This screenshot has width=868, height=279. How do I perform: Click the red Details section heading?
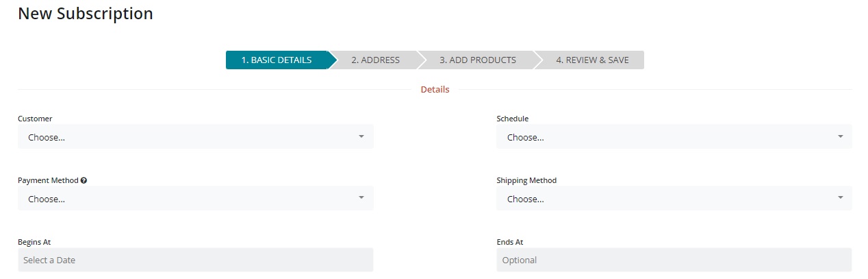435,90
